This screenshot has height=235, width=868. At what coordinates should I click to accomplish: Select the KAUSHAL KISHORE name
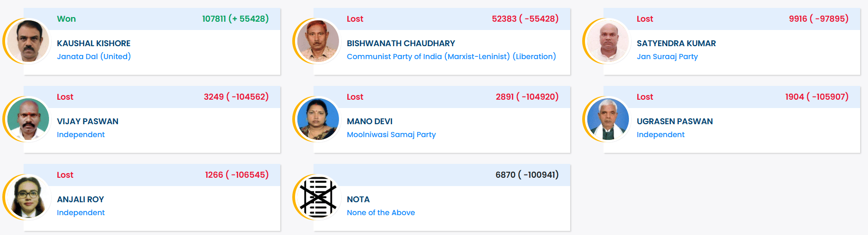coord(93,43)
